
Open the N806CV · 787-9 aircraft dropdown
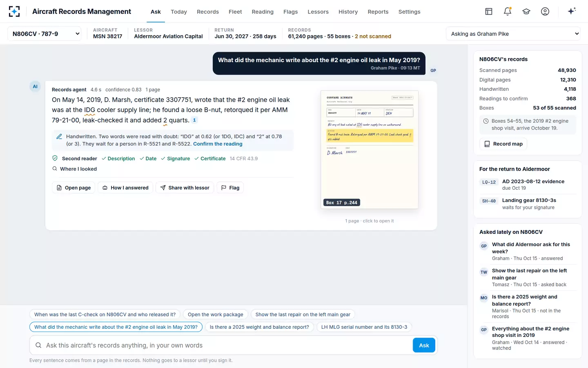[x=45, y=34]
